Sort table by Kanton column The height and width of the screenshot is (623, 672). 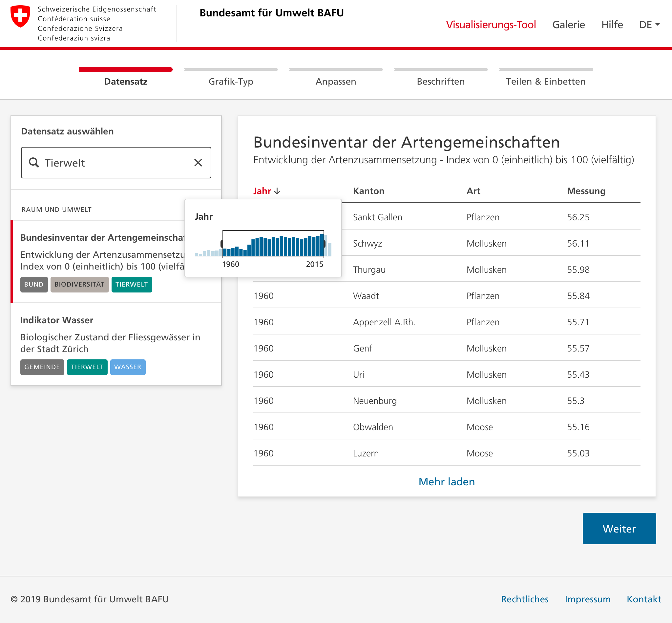[368, 191]
